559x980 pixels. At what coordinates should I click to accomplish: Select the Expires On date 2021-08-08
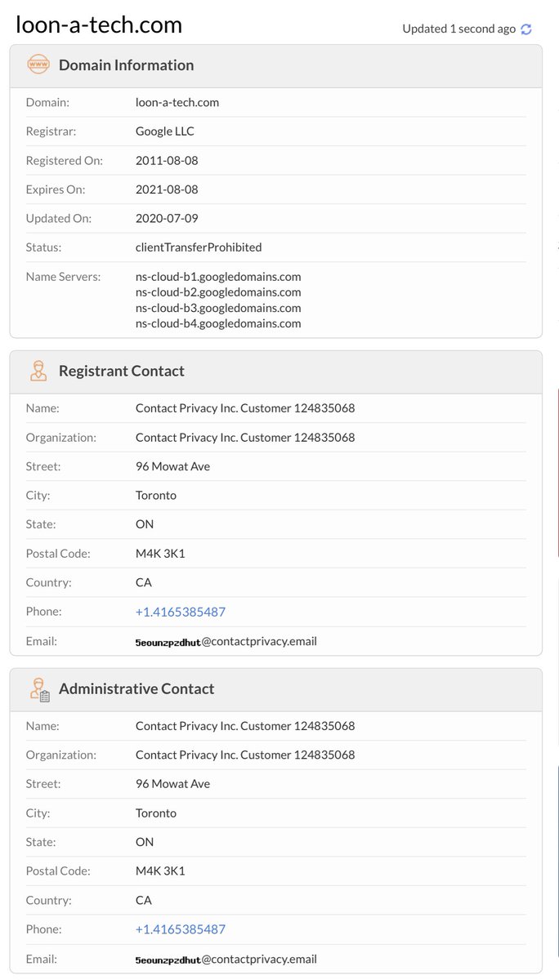[167, 189]
